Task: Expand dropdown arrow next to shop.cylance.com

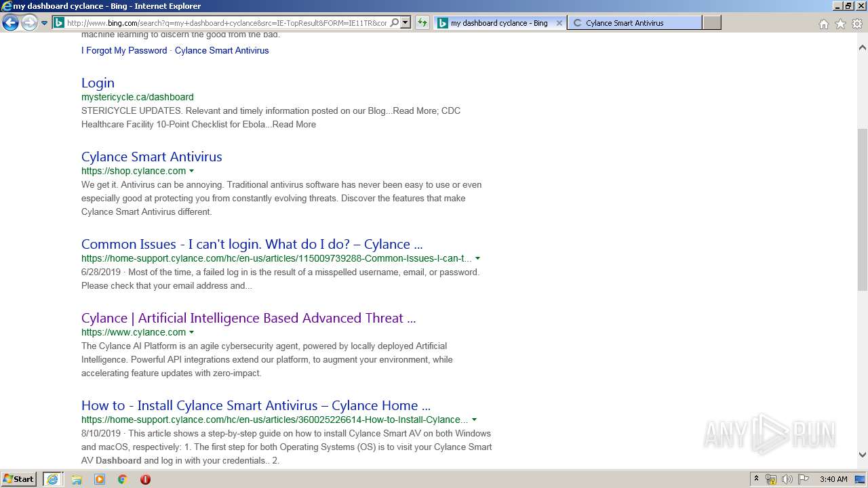Action: tap(191, 171)
